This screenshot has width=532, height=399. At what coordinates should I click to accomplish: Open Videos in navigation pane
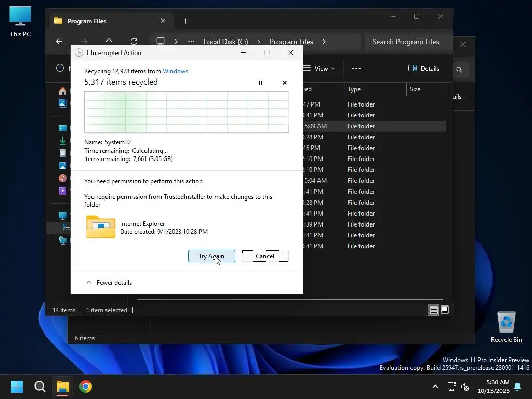click(62, 190)
